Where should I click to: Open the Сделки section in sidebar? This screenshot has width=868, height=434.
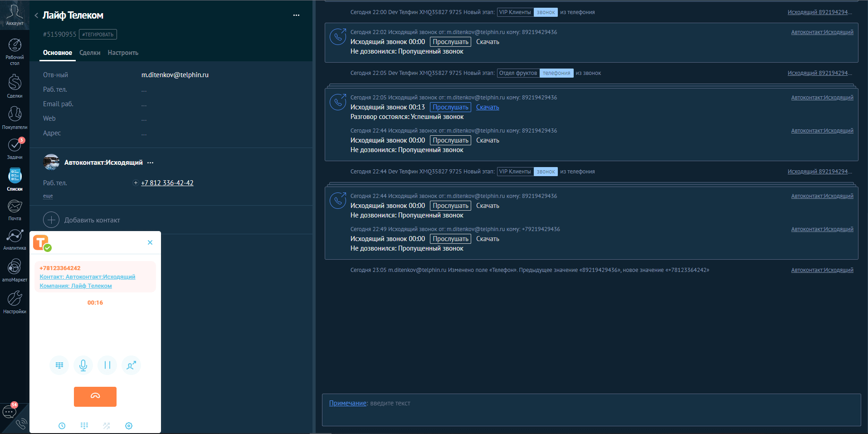pyautogui.click(x=15, y=86)
